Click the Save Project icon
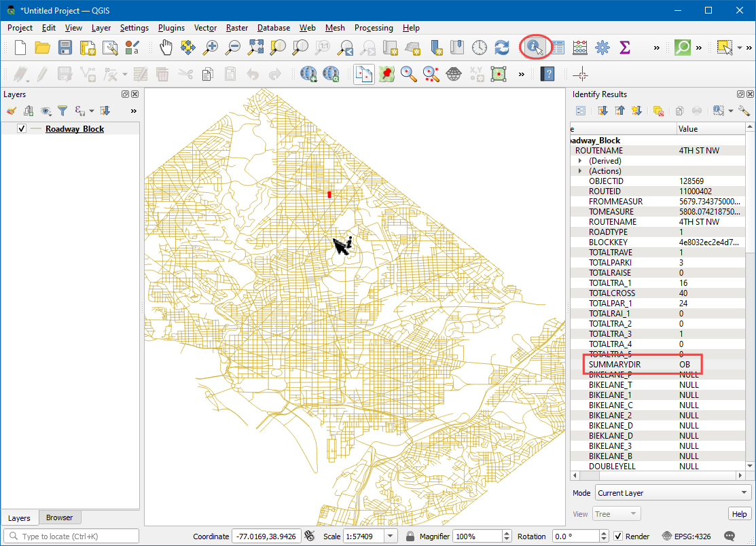 [65, 48]
